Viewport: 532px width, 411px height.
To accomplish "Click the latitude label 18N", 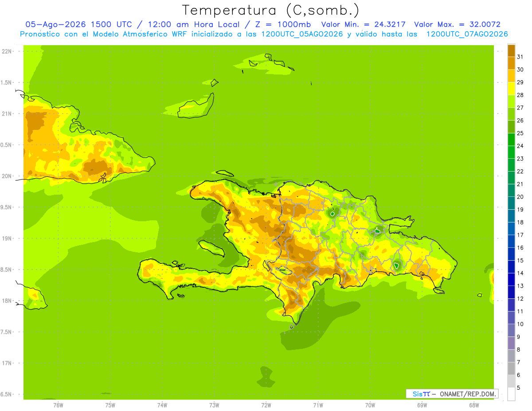I will pyautogui.click(x=8, y=301).
